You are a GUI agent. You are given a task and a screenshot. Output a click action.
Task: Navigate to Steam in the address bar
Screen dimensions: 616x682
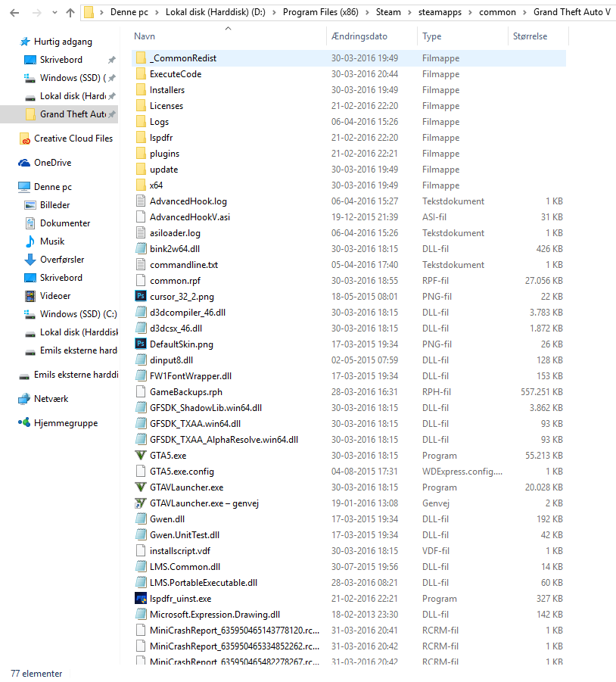pos(388,12)
